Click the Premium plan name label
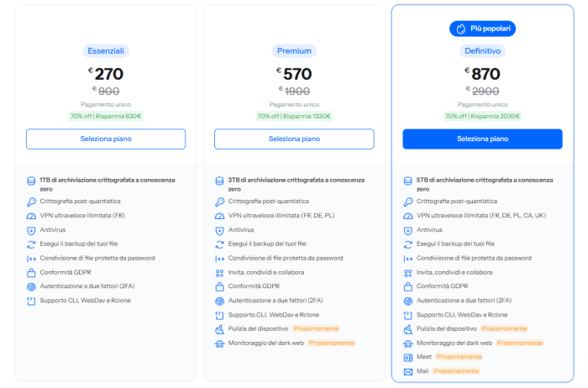The image size is (588, 388). (x=294, y=51)
